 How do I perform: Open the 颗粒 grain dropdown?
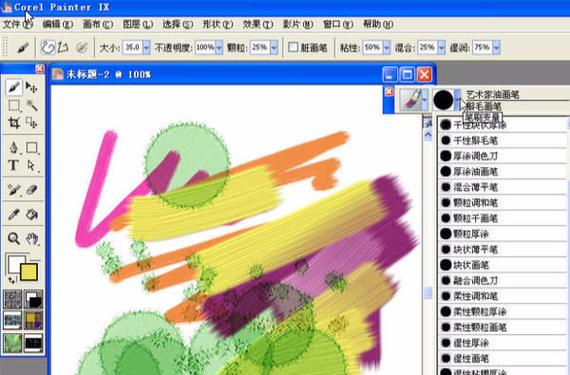(274, 47)
